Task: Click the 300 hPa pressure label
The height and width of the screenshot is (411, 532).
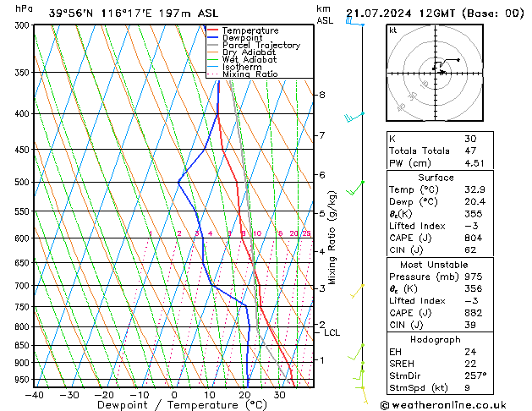Action: pyautogui.click(x=22, y=25)
